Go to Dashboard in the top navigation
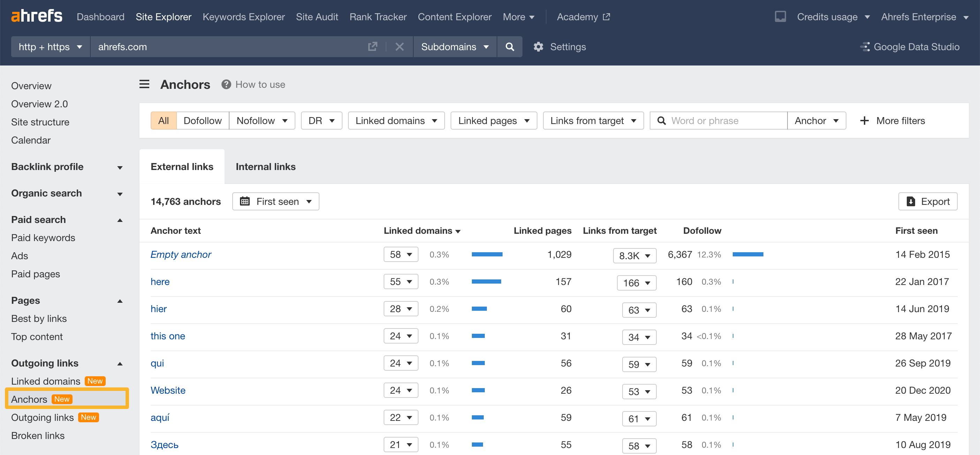Screen dimensions: 980x455 coord(100,17)
